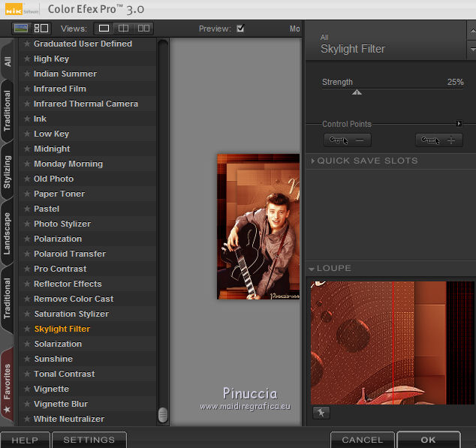This screenshot has height=448, width=476.
Task: Open the Favorites tab
Action: pyautogui.click(x=7, y=386)
